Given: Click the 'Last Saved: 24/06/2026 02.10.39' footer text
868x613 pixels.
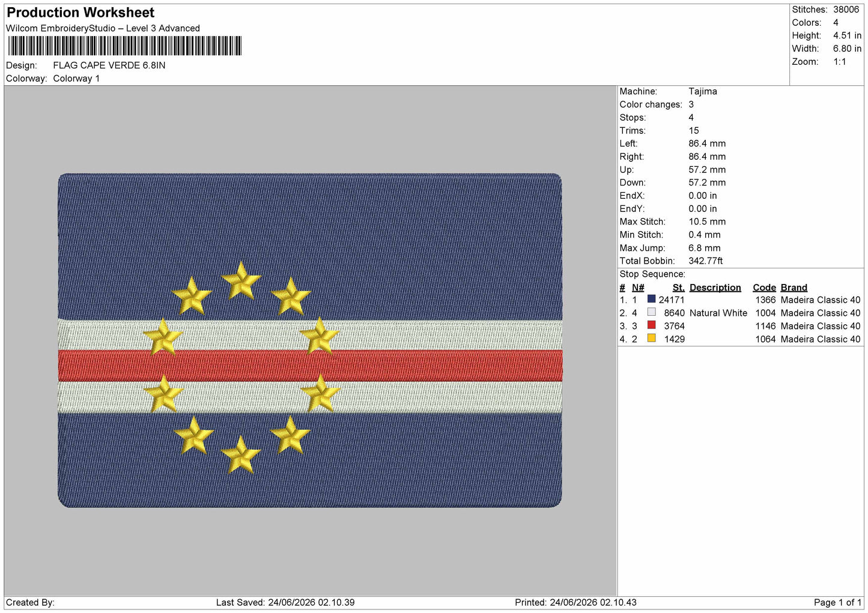Looking at the screenshot, I should coord(285,603).
